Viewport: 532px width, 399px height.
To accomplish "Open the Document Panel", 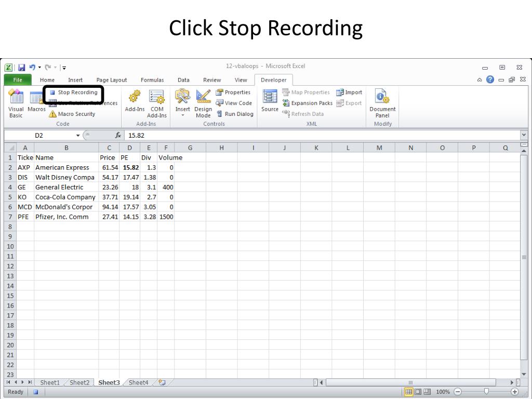I will pos(382,103).
